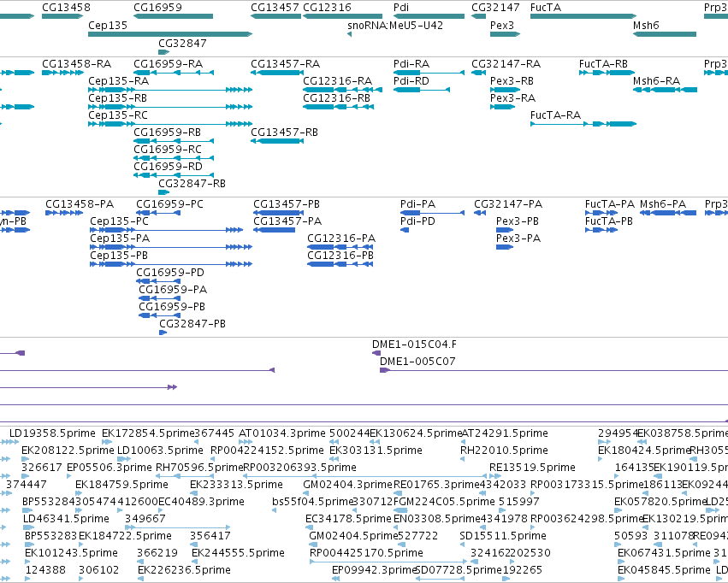Image resolution: width=728 pixels, height=583 pixels.
Task: Select the EK244555.5prime EST
Action: pos(238,553)
